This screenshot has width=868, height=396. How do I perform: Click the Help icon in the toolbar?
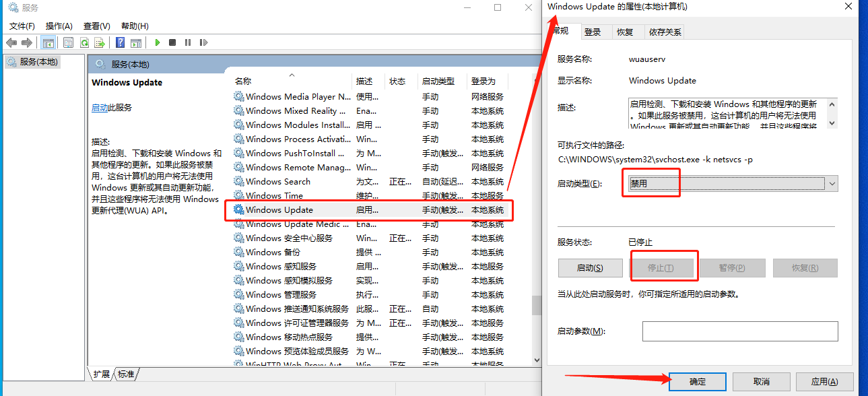(121, 42)
